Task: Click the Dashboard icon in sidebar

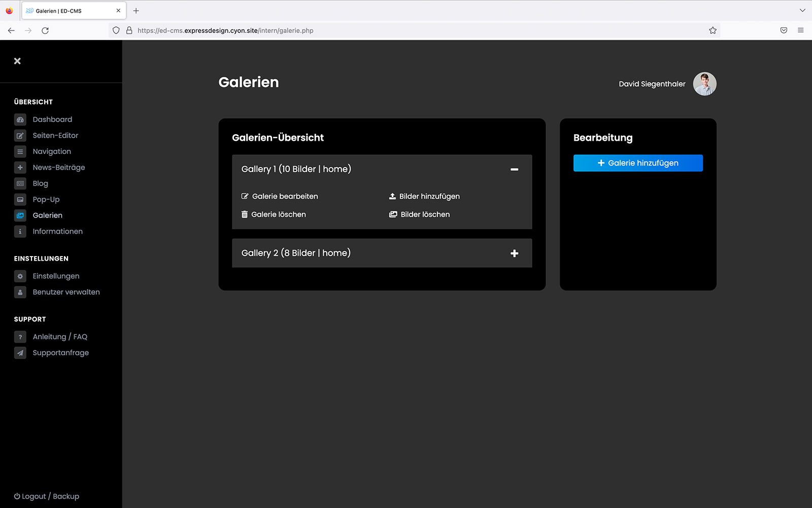Action: [x=20, y=120]
